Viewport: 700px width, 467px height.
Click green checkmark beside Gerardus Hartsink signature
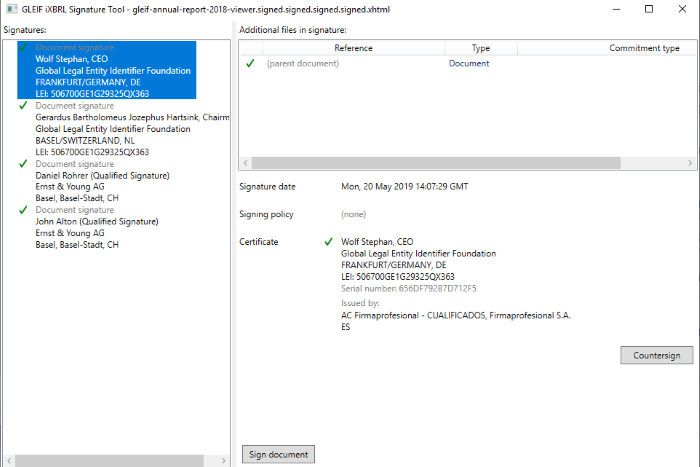(23, 105)
